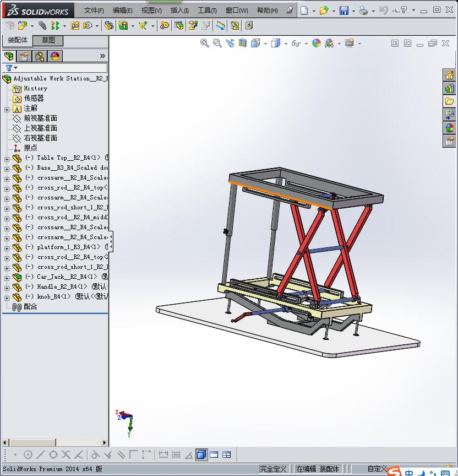Screen dimensions: 458x476
Task: Click the Save disk icon
Action: click(x=344, y=10)
